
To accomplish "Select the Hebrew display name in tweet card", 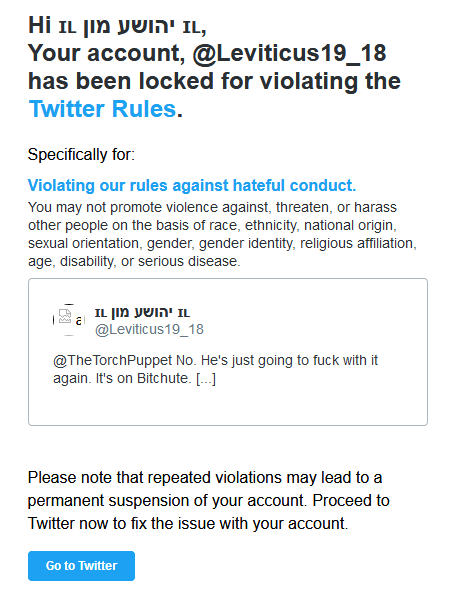I will click(143, 312).
